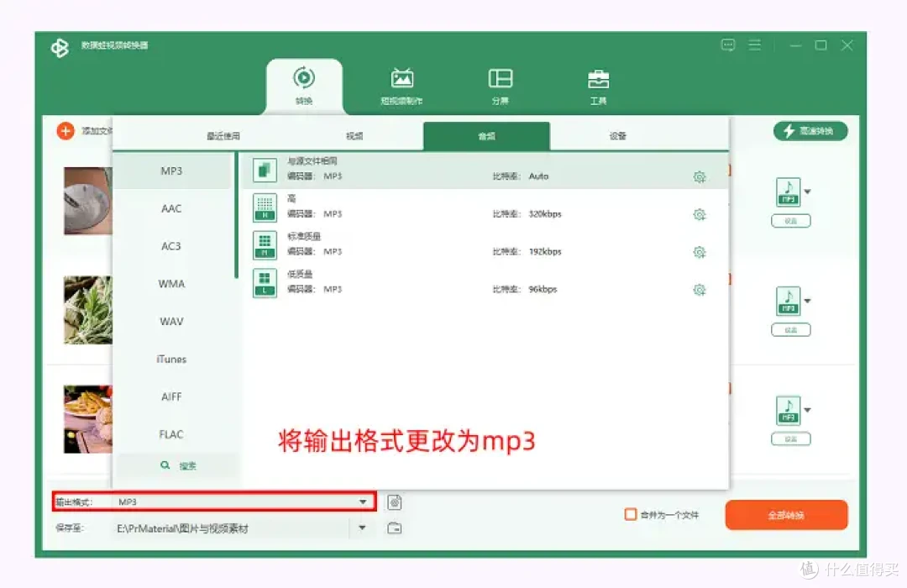Click the app logo icon

click(x=60, y=47)
